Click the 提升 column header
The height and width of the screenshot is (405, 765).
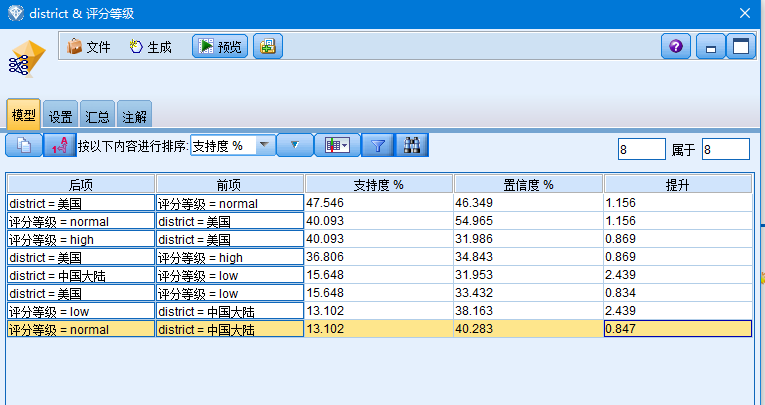click(677, 184)
